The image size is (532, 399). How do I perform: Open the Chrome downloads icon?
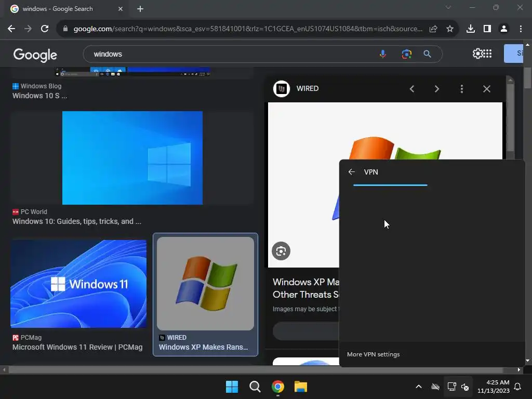point(471,29)
